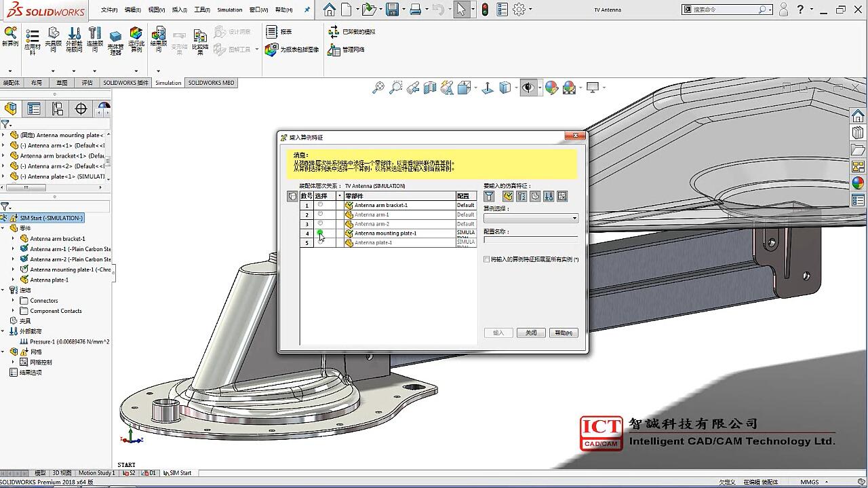Expand the 网格 mesh tree node
This screenshot has height=488, width=868.
[x=3, y=352]
